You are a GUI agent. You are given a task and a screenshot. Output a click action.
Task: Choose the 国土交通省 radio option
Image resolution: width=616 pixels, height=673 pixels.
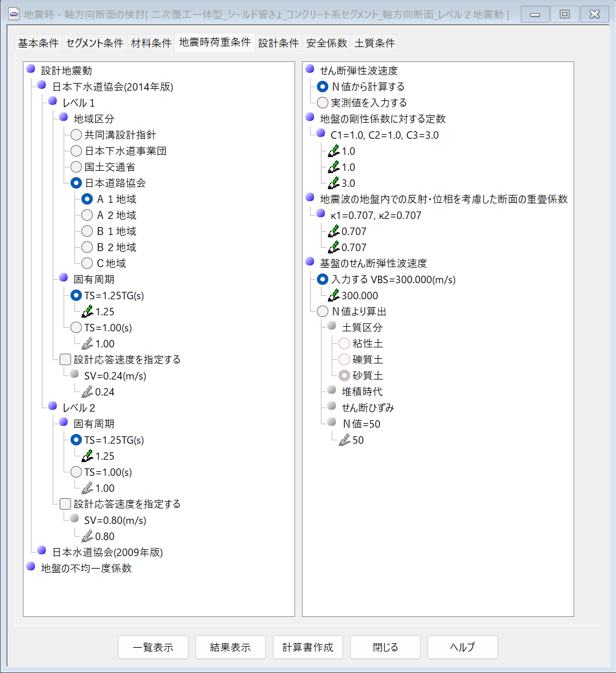coord(76,167)
